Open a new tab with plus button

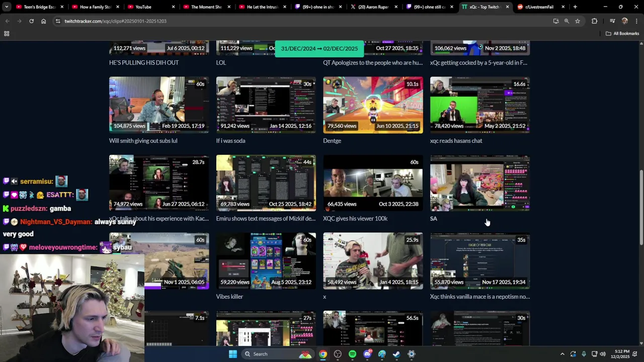pos(575,7)
